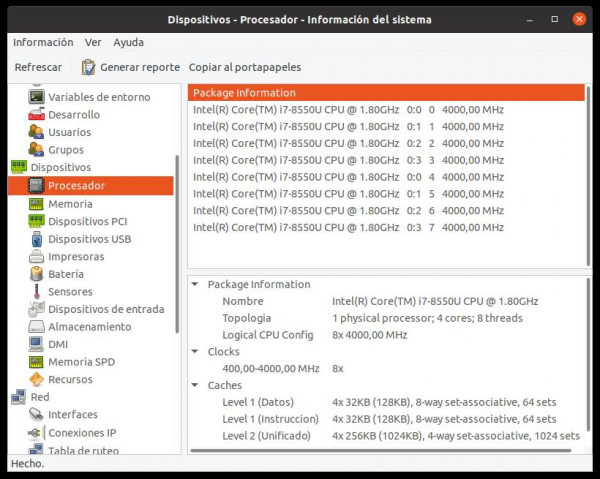Click Copiar al portapapeles button
The height and width of the screenshot is (479, 600).
(245, 67)
